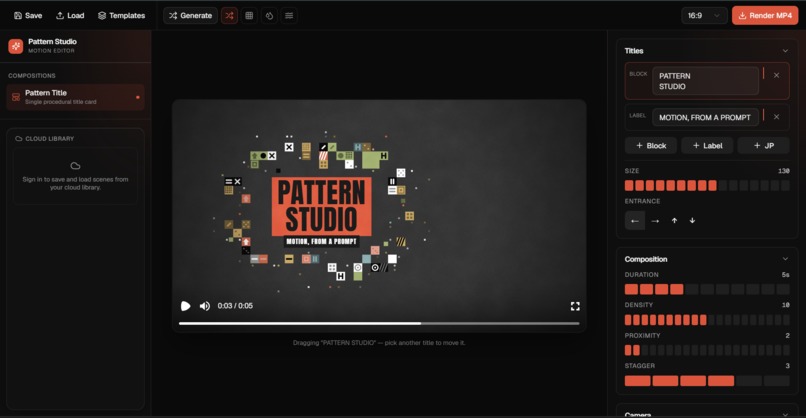806x418 pixels.
Task: Select the Pattern Title composition
Action: (76, 97)
